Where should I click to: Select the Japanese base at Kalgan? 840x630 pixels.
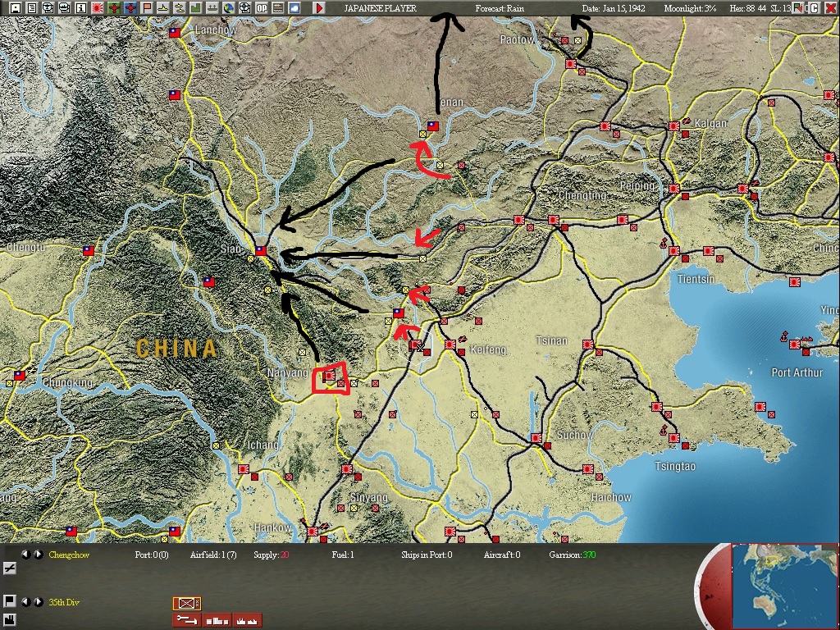point(674,126)
